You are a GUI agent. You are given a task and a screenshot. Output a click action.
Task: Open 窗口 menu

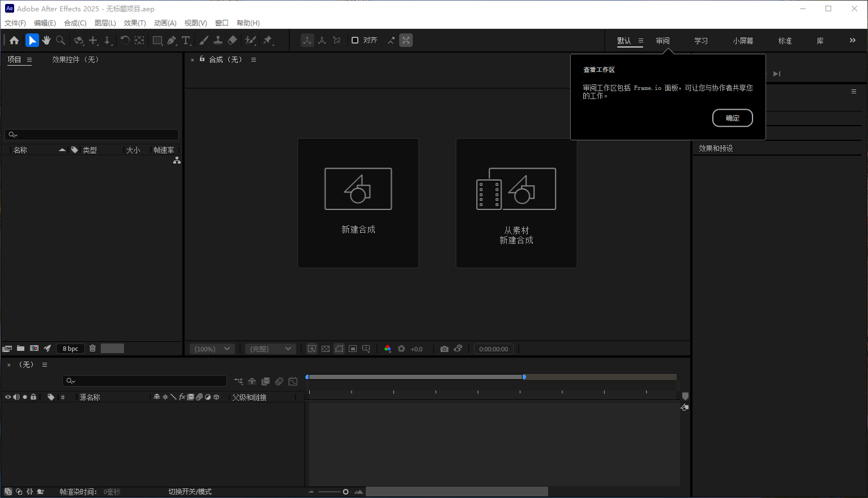pos(222,23)
